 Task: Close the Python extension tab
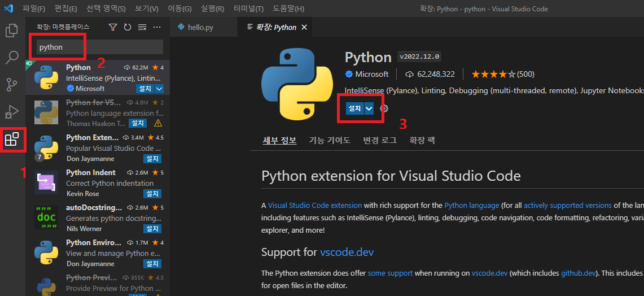[x=304, y=28]
